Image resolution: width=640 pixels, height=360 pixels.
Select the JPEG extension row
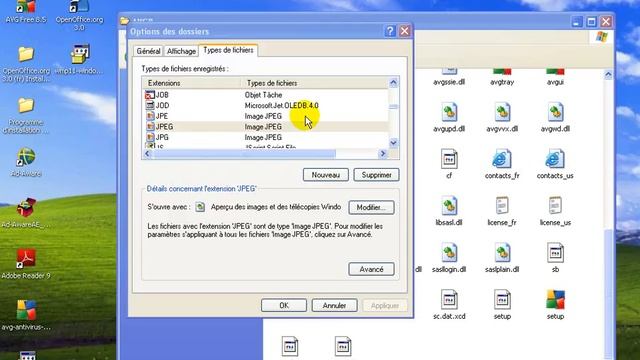point(266,127)
